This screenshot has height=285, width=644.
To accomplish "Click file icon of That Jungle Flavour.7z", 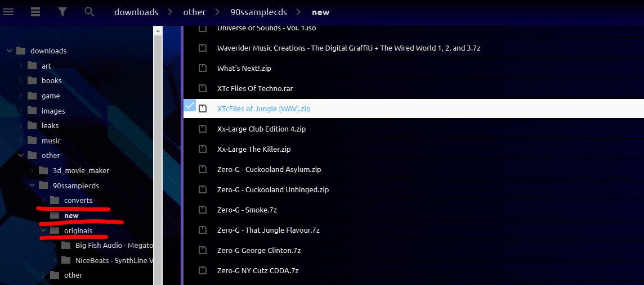I will click(203, 230).
